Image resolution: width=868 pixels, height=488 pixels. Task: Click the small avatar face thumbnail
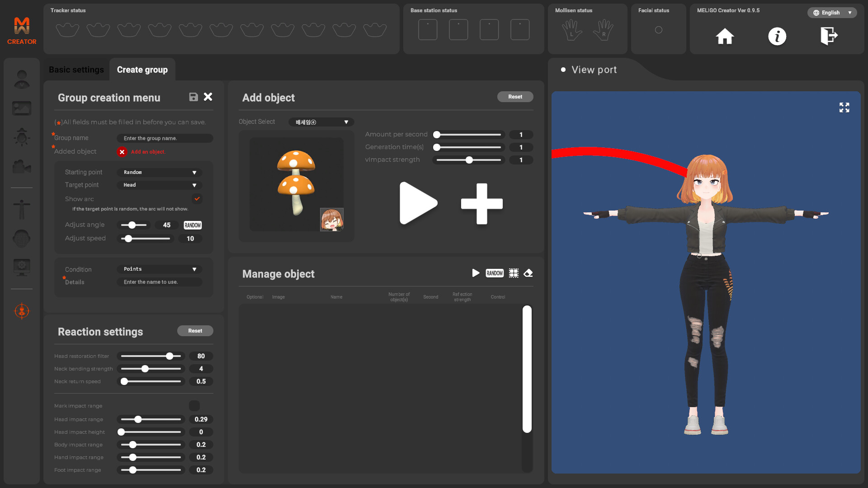332,220
